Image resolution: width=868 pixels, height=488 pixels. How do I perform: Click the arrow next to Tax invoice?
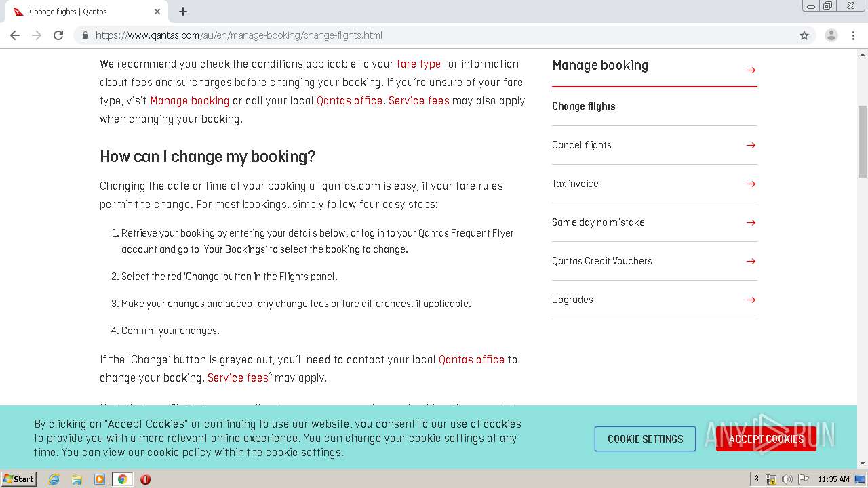pyautogui.click(x=751, y=184)
